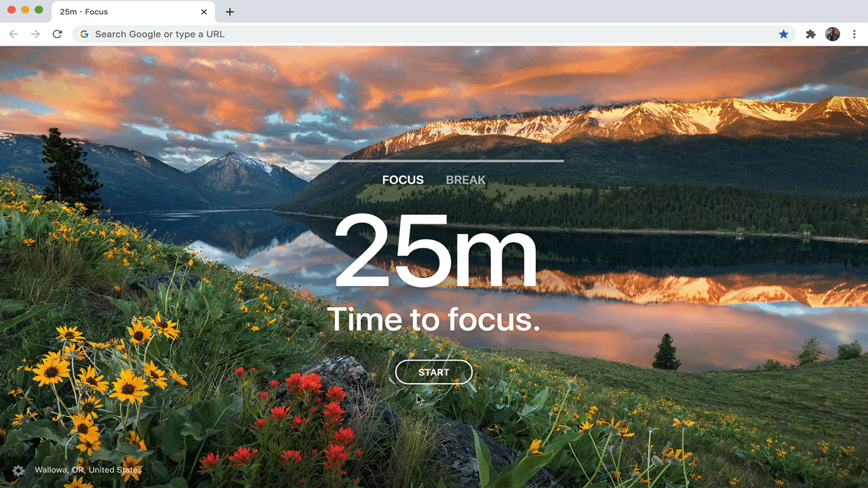Image resolution: width=868 pixels, height=488 pixels.
Task: Switch to the BREAK mode tab
Action: point(466,180)
